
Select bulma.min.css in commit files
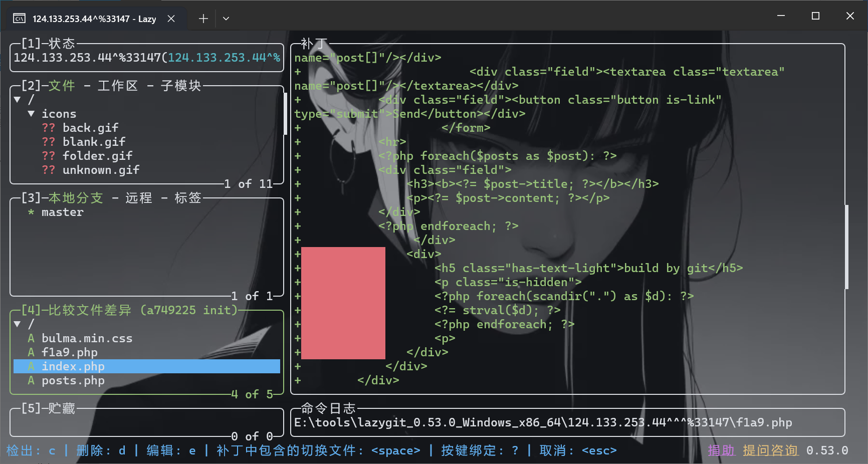pyautogui.click(x=87, y=338)
